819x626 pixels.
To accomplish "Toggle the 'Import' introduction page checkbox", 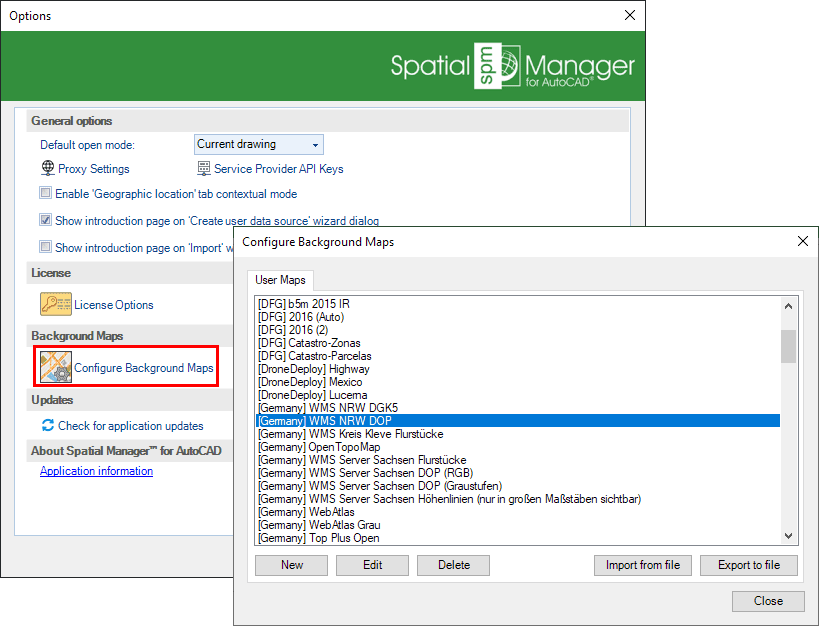I will [x=46, y=247].
